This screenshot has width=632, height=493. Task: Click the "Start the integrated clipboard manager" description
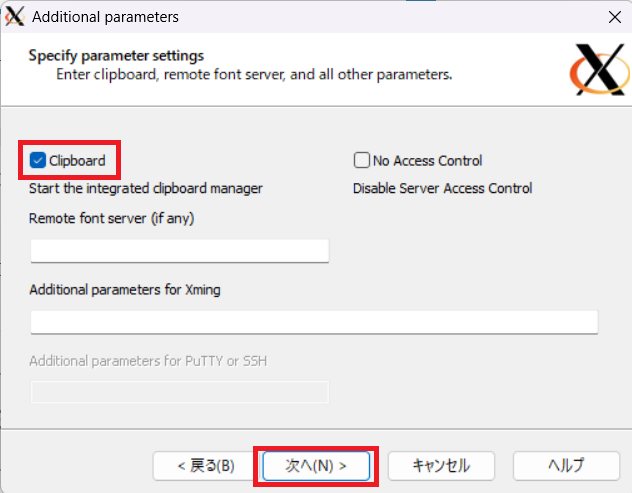(146, 188)
